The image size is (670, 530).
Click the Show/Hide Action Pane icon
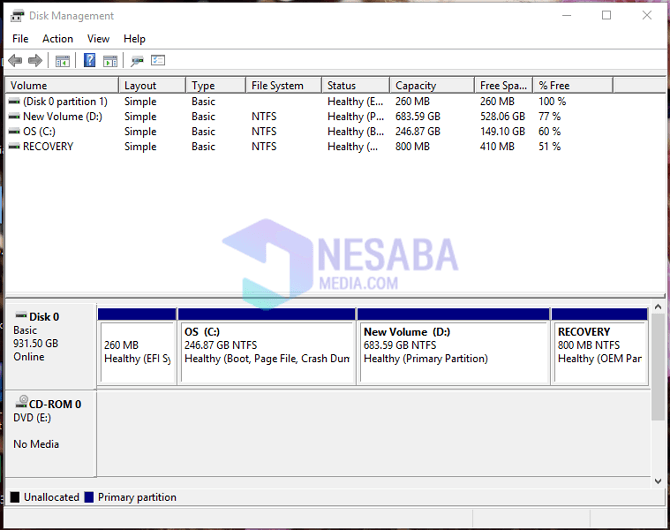pyautogui.click(x=110, y=61)
